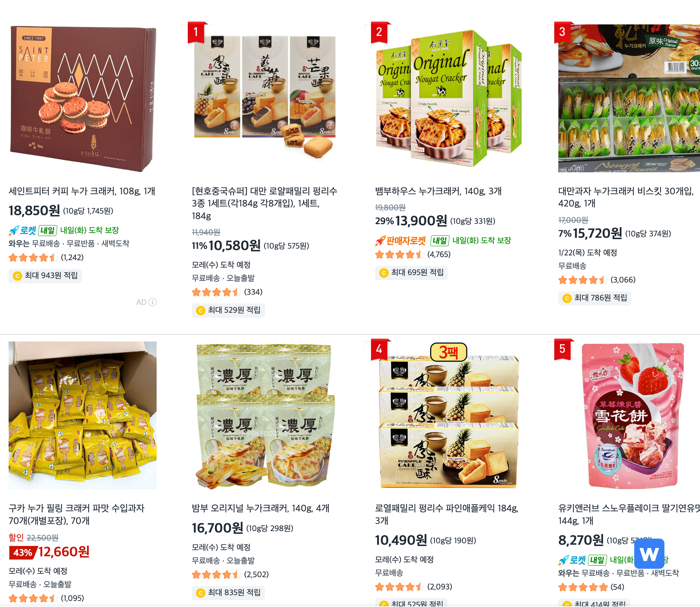Open 세인트피터 커피 누가 크래커 title link
Screen dimensions: 700x607
(x=82, y=191)
